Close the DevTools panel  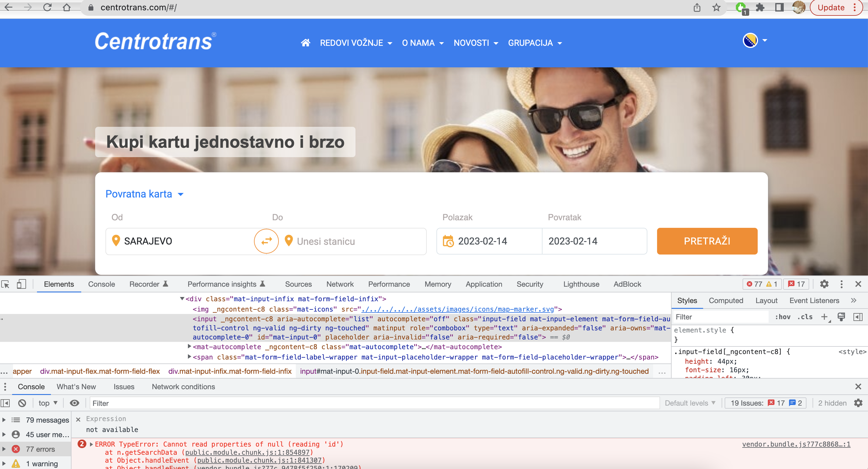coord(858,284)
